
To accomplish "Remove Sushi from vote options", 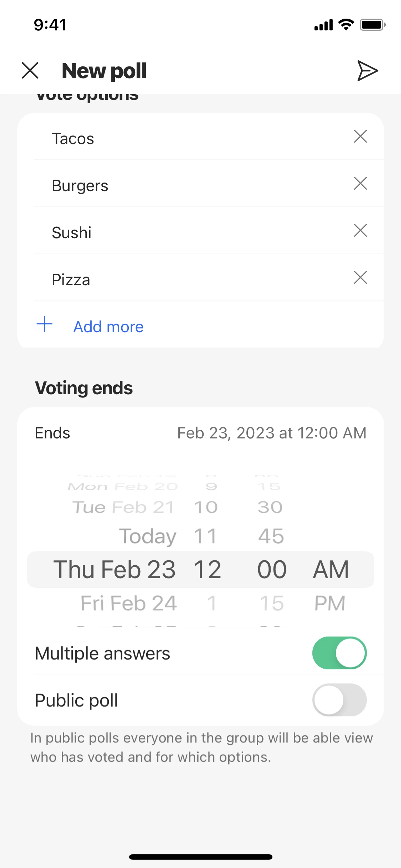I will (x=360, y=231).
